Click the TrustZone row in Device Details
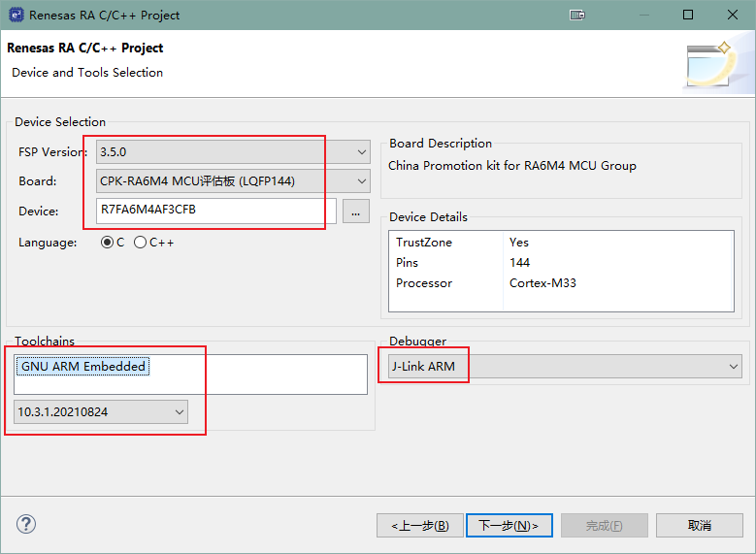 click(560, 243)
